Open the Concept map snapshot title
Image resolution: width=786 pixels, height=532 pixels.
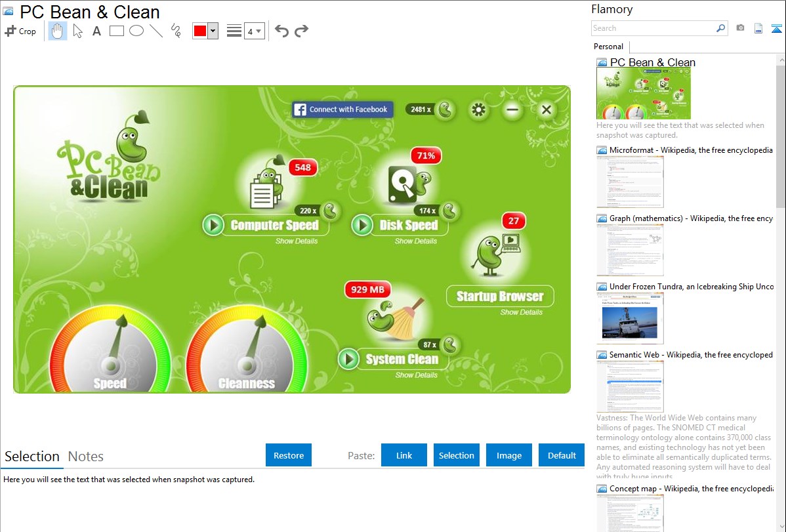691,488
